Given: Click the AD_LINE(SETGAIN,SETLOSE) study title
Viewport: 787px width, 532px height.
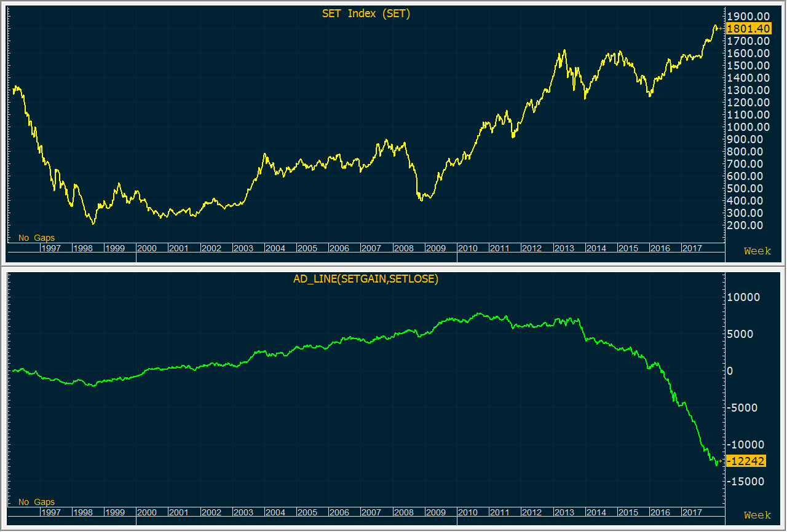Looking at the screenshot, I should coord(365,279).
